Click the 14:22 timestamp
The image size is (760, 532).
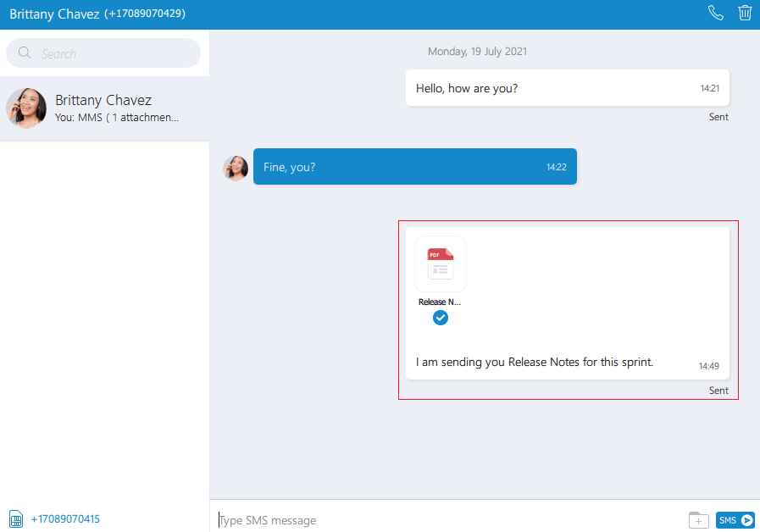pos(557,167)
